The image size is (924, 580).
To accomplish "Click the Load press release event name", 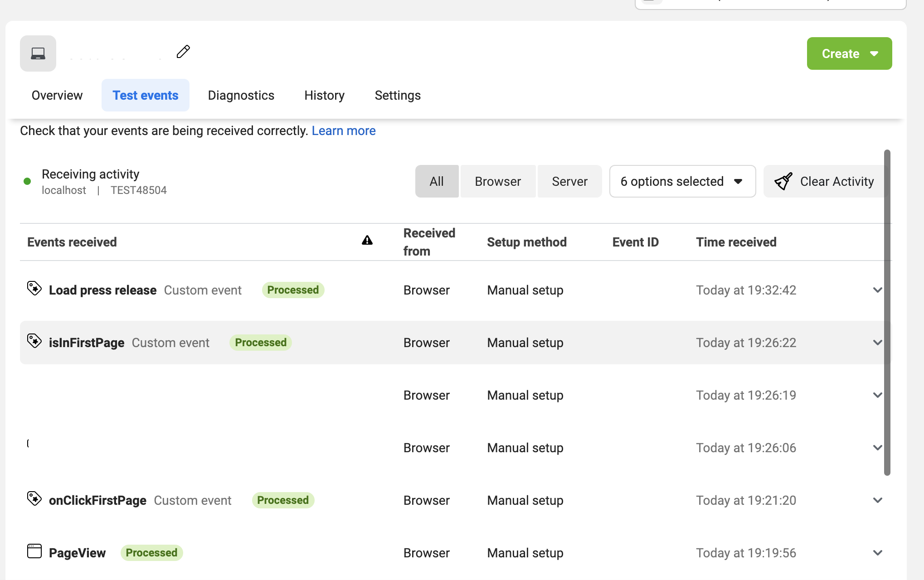I will click(102, 290).
